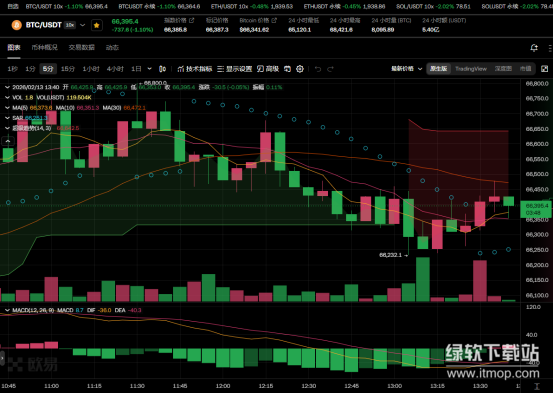Viewport: 554px width, 393px height.
Task: Open the 最新价格 price type dropdown
Action: pyautogui.click(x=406, y=69)
